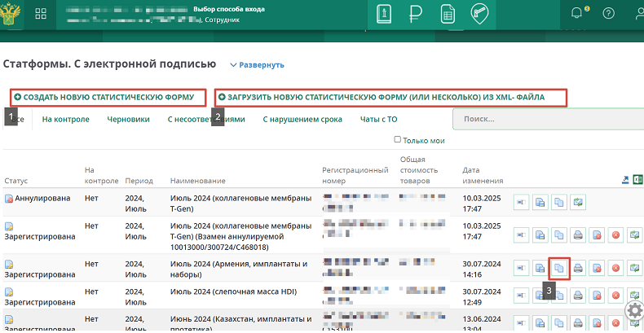Click the "Поиск..." search field
644x333 pixels.
tap(548, 119)
